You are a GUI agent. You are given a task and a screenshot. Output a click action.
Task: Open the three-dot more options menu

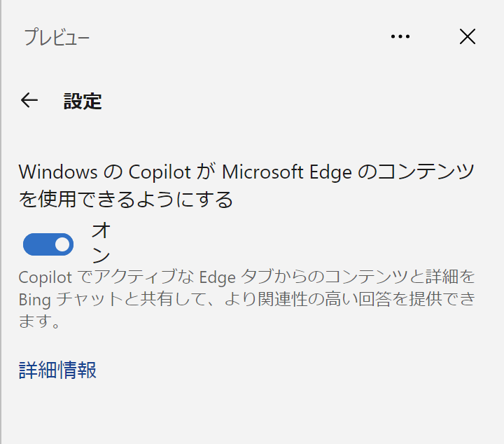tap(400, 36)
